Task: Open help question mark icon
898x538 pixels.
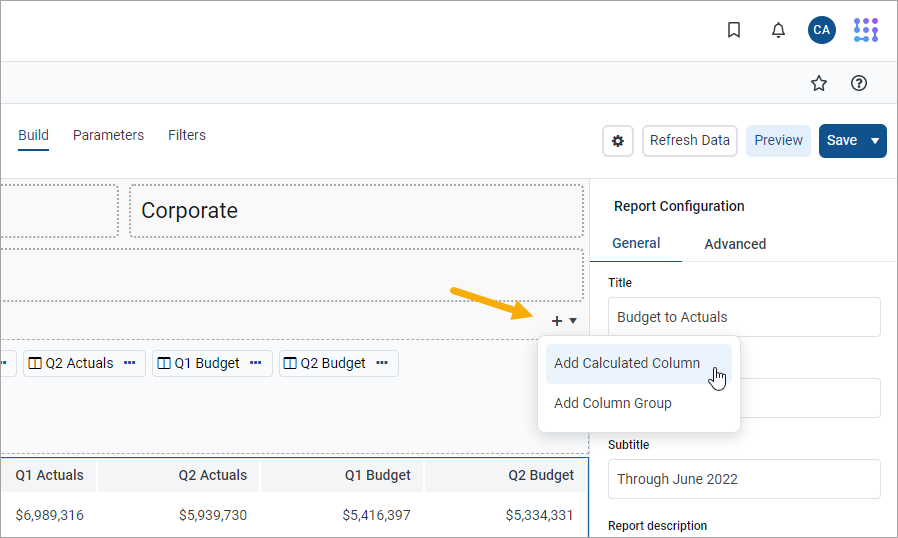Action: (x=858, y=83)
